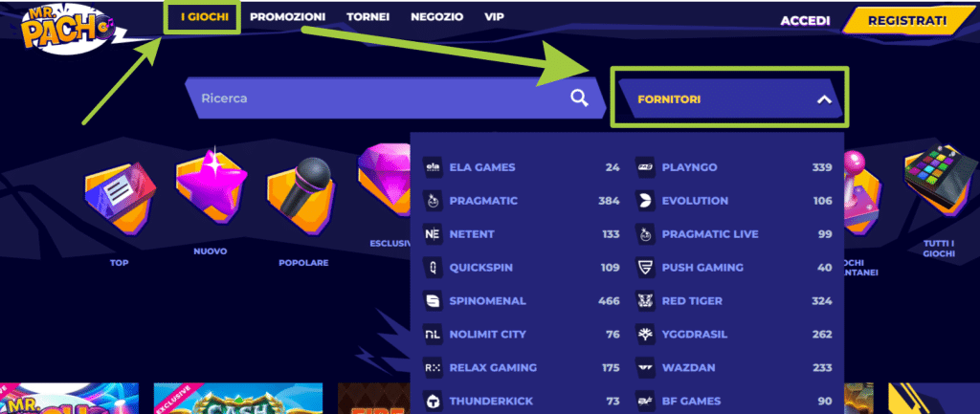The width and height of the screenshot is (980, 414).
Task: Click the Red Tiger provider icon
Action: 645,301
